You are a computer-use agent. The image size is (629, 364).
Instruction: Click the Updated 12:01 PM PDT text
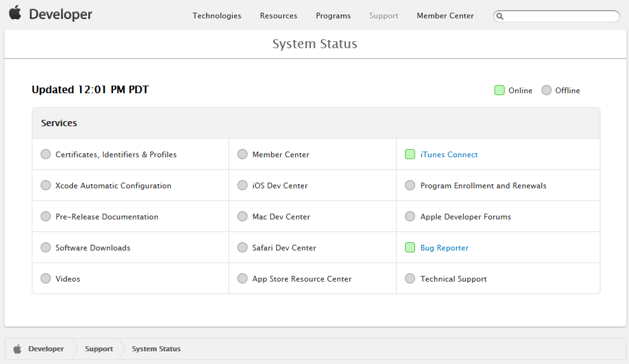(x=90, y=89)
